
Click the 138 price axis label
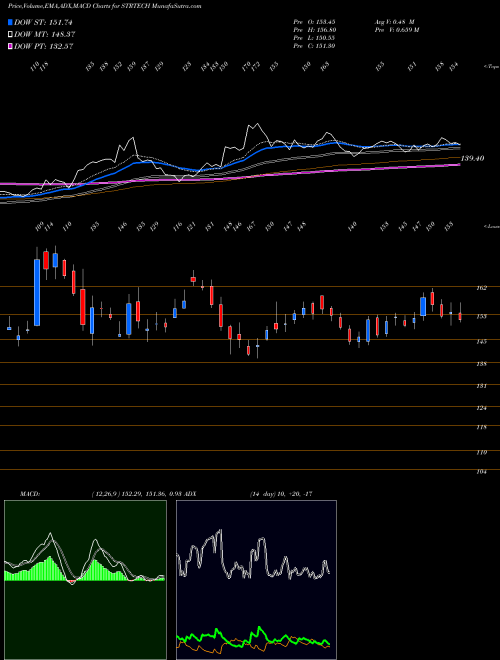point(482,364)
